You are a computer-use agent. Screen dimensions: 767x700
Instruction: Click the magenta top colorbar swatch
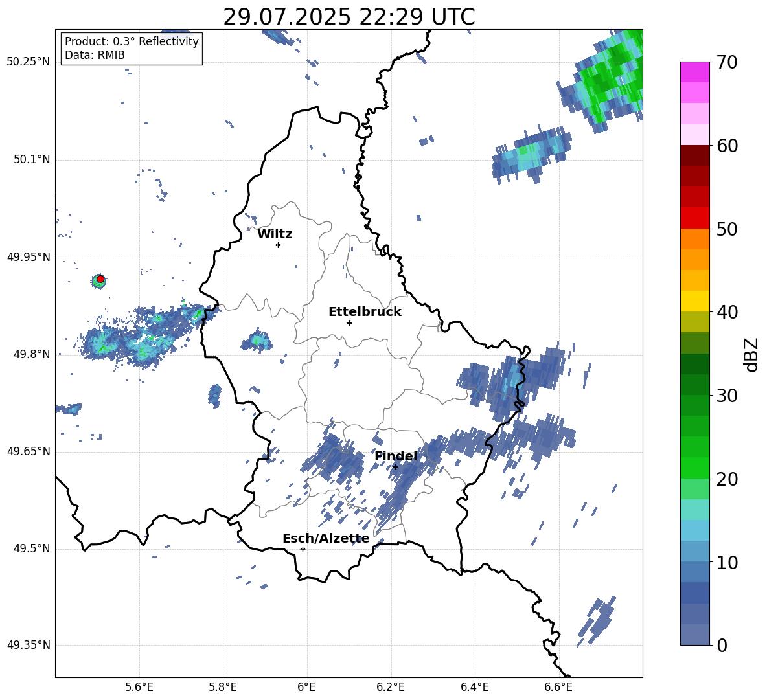pyautogui.click(x=694, y=73)
